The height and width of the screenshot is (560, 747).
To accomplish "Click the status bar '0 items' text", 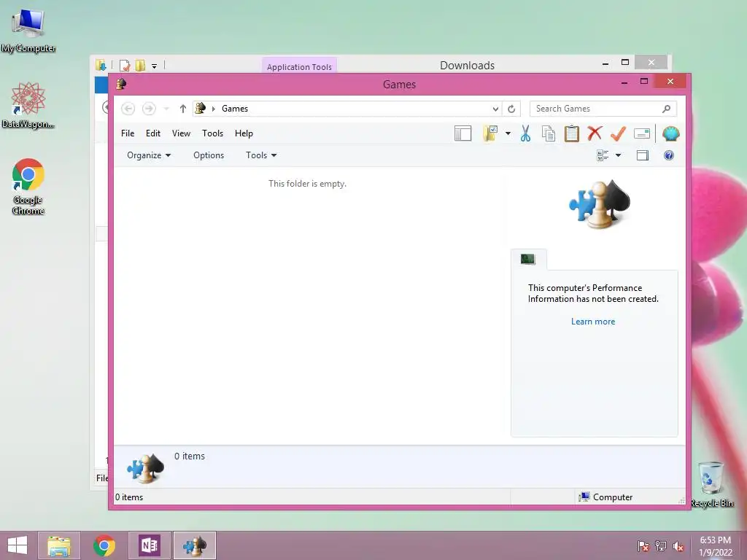I will 129,497.
